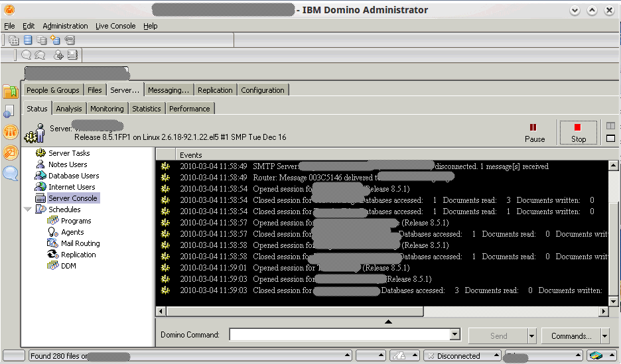Select Server Console in the tree

pyautogui.click(x=73, y=198)
